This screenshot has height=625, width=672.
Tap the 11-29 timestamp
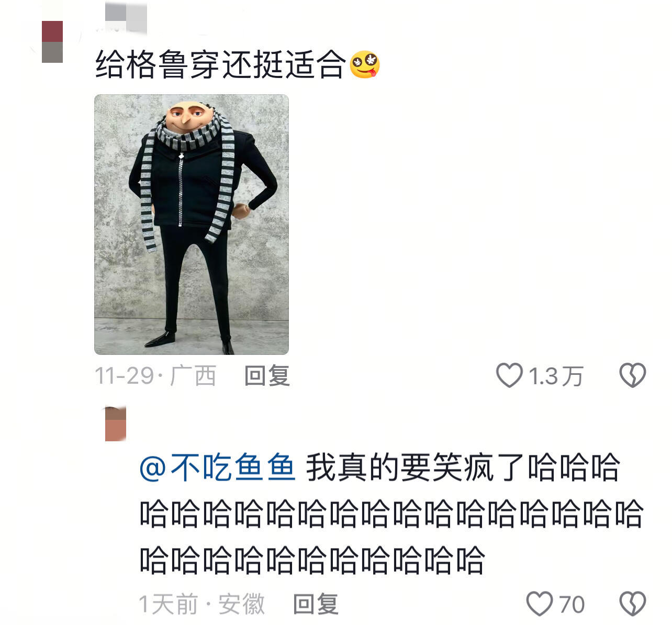click(x=124, y=376)
